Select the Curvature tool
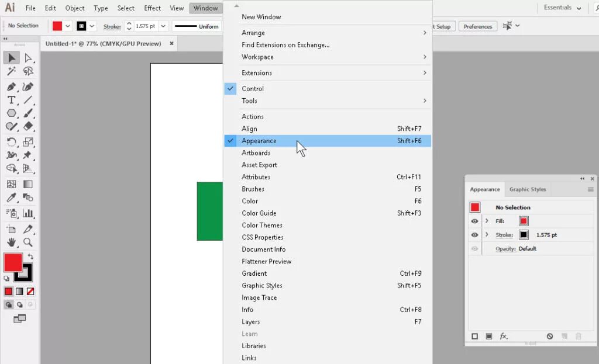Image resolution: width=599 pixels, height=364 pixels. (28, 86)
